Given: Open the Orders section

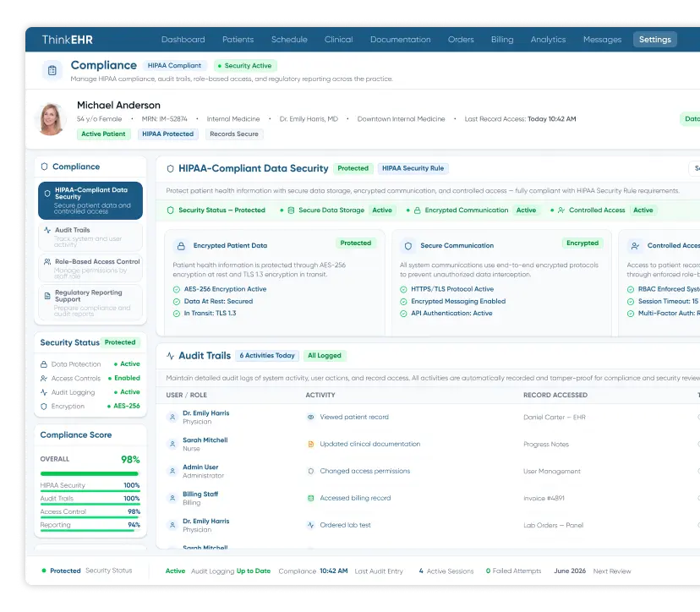Looking at the screenshot, I should click(461, 39).
